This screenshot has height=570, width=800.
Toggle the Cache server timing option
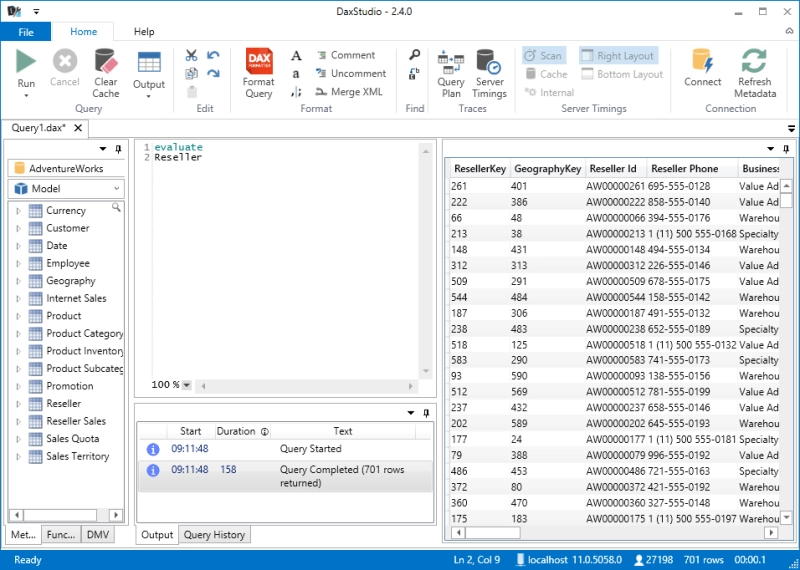tap(546, 74)
